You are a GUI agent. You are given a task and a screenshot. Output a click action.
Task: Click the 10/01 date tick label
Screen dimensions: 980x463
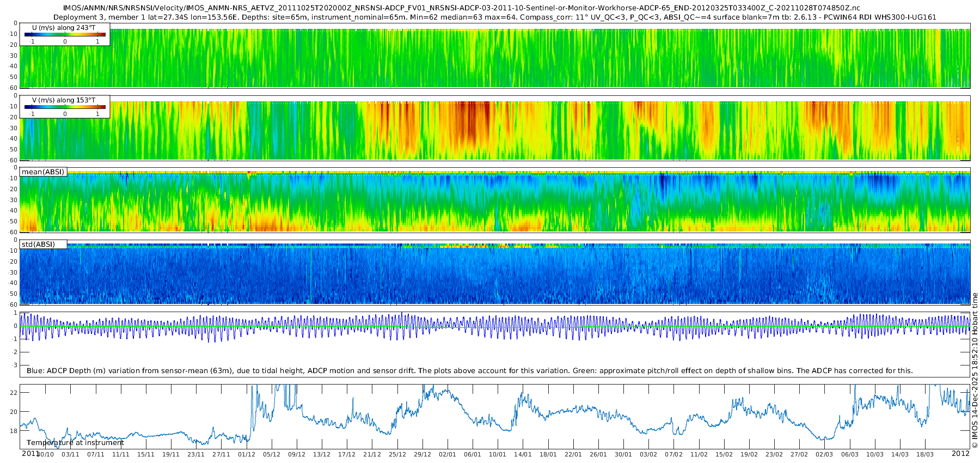pyautogui.click(x=498, y=454)
